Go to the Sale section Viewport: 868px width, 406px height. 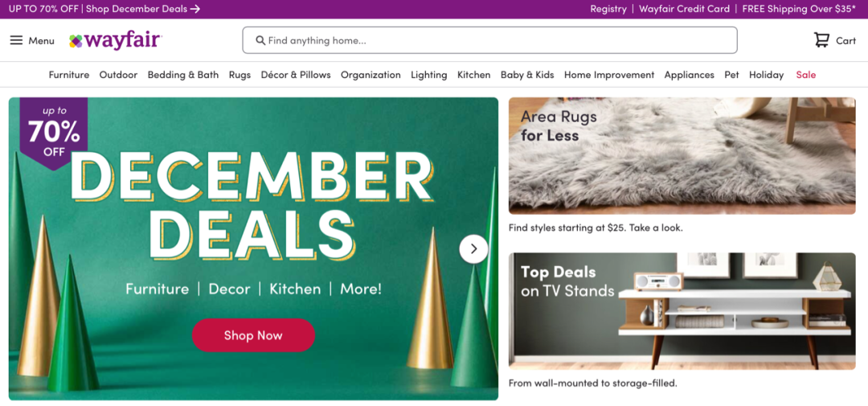806,75
